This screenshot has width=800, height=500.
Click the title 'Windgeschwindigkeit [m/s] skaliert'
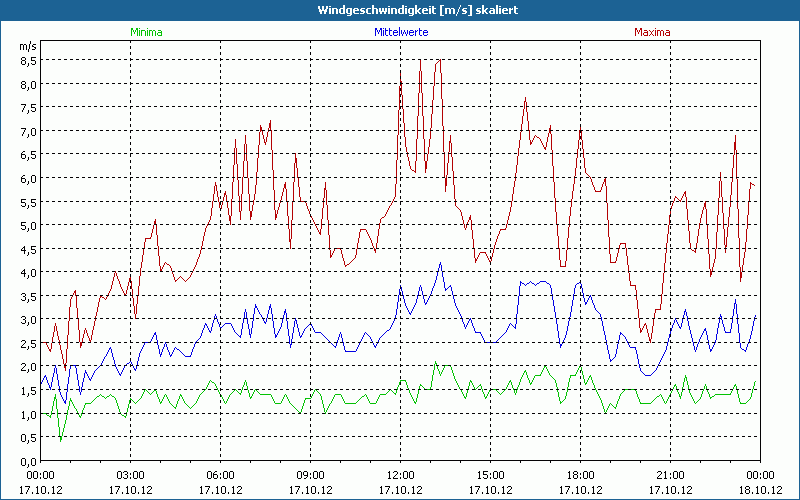click(418, 10)
